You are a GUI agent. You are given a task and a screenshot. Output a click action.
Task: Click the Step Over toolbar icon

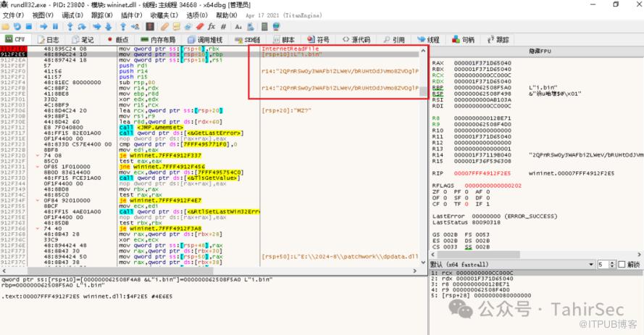83,26
